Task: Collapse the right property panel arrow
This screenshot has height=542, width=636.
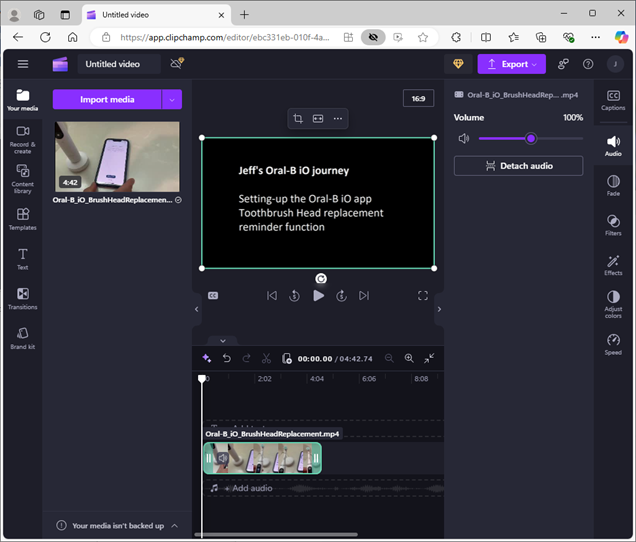Action: click(x=439, y=309)
